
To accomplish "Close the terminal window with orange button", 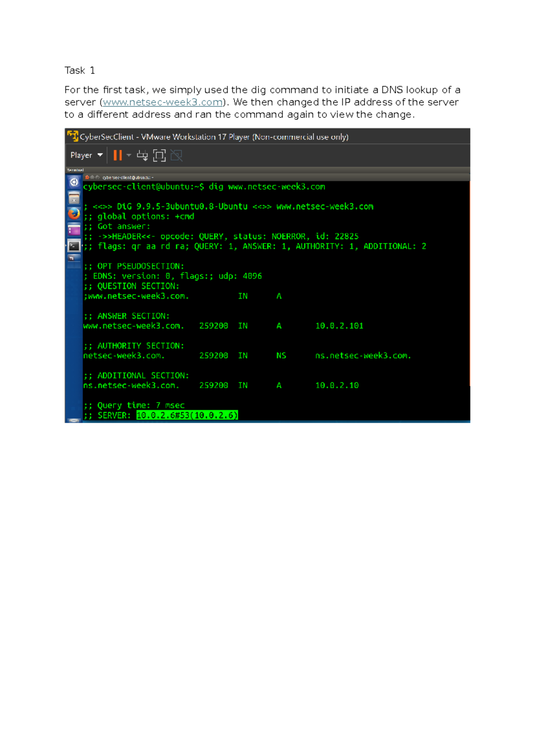I will 87,177.
